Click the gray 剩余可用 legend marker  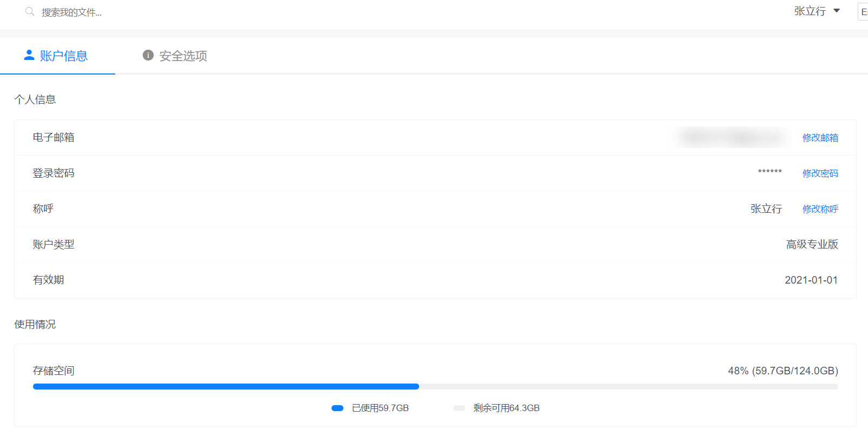coord(459,408)
